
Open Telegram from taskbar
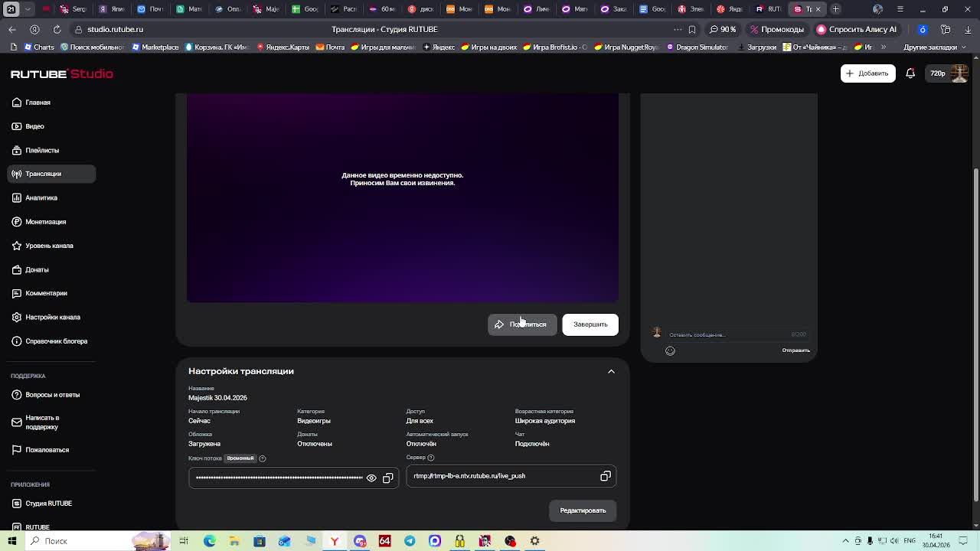410,541
